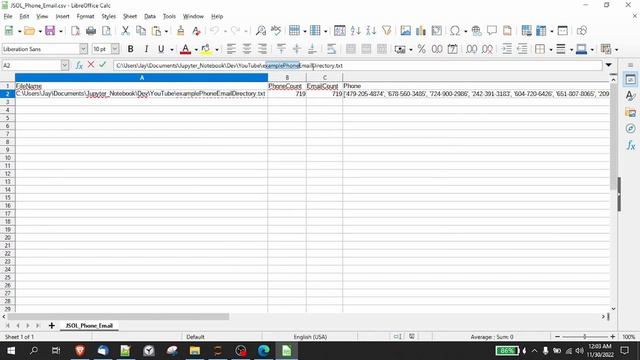Click the font color red A swatch

click(x=185, y=49)
